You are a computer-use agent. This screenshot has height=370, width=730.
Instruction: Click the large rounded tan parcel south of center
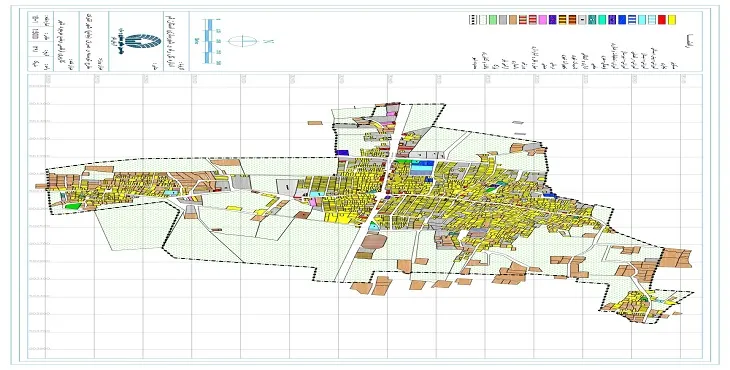[x=374, y=241]
